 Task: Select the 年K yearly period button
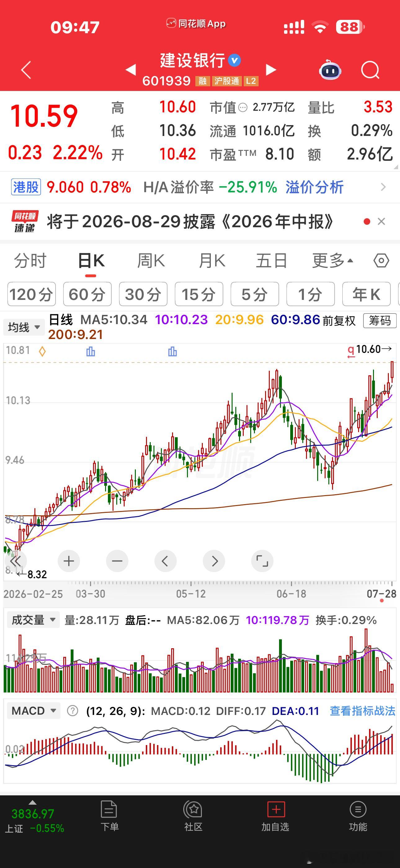(366, 294)
